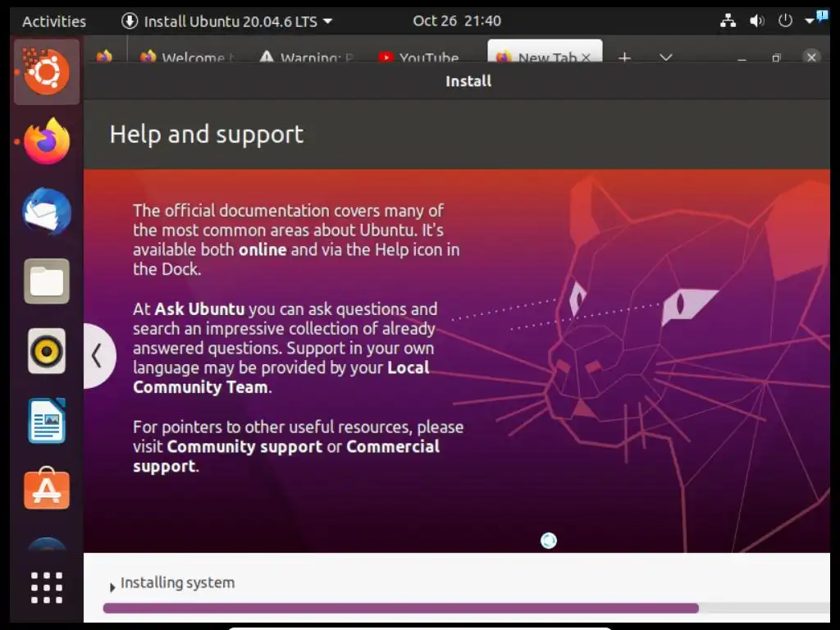Open the Ask Ubuntu link
The width and height of the screenshot is (840, 630).
[199, 309]
